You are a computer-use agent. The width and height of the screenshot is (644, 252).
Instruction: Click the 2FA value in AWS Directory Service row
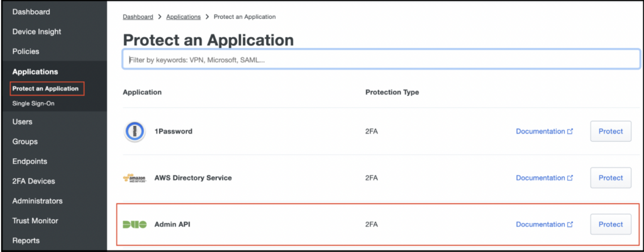point(371,178)
